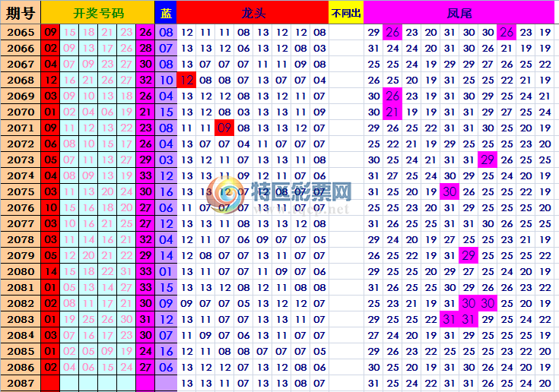The height and width of the screenshot is (392, 559).
Task: Select period number 2069
Action: (21, 96)
